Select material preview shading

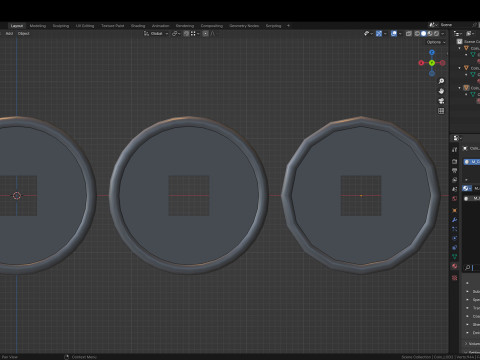click(430, 34)
